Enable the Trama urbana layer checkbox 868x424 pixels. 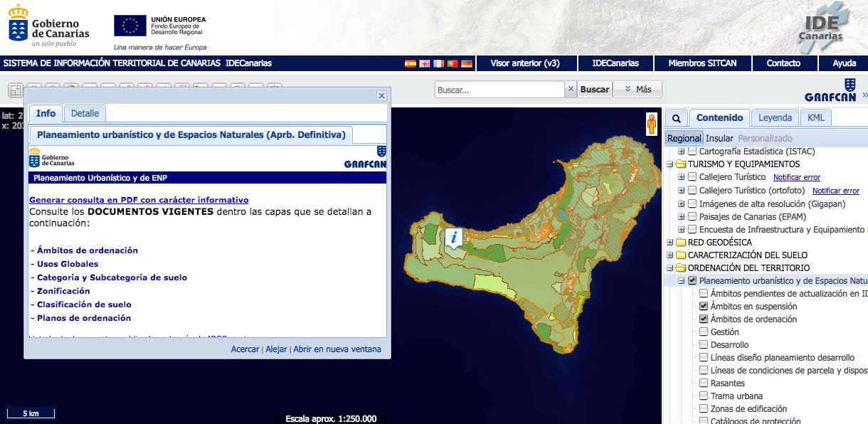pyautogui.click(x=704, y=396)
